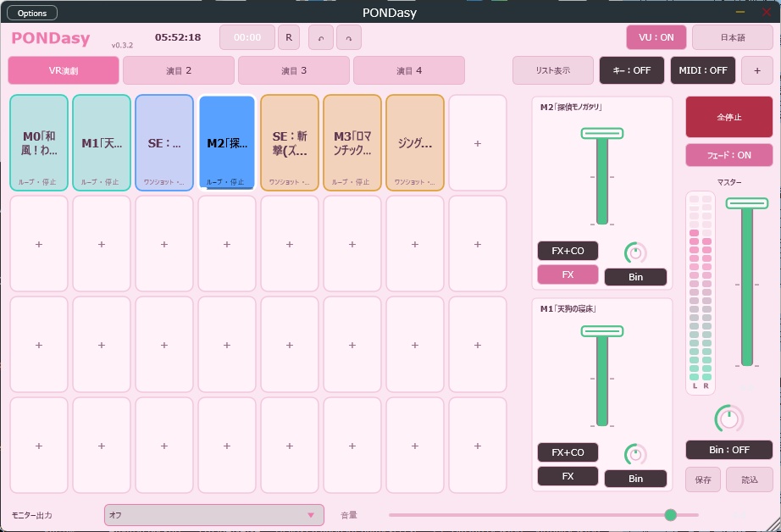Open the モニター出力 dropdown showing オフ
The image size is (781, 532).
point(214,515)
